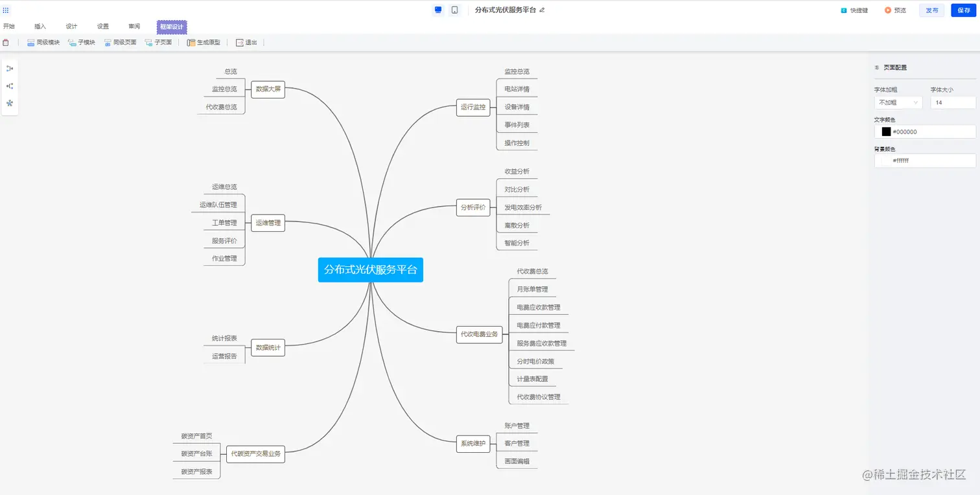This screenshot has height=495, width=980.
Task: Select the 碳资产首页 page node
Action: [196, 436]
